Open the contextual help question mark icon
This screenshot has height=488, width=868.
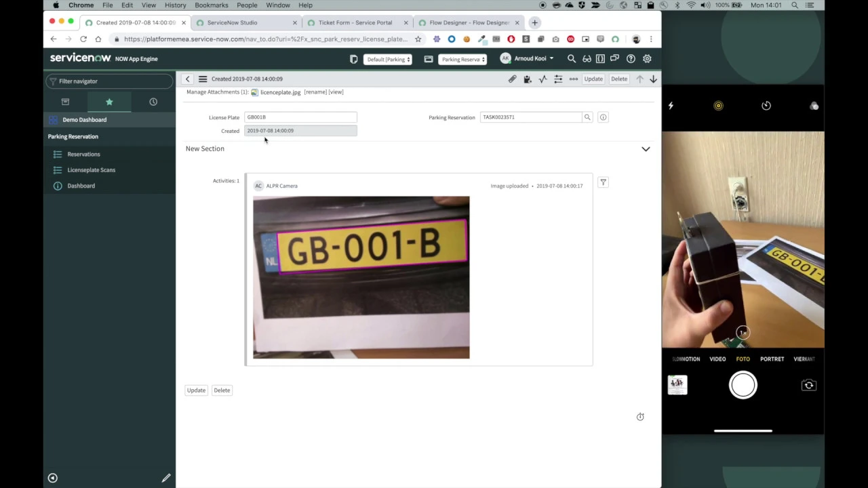[x=631, y=59]
